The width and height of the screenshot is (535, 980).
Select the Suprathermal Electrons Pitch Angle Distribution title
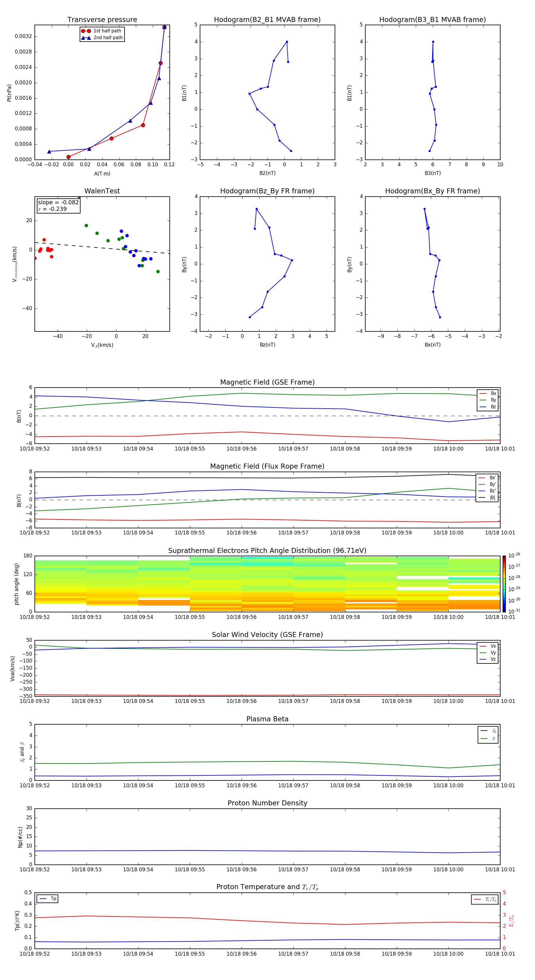click(267, 551)
